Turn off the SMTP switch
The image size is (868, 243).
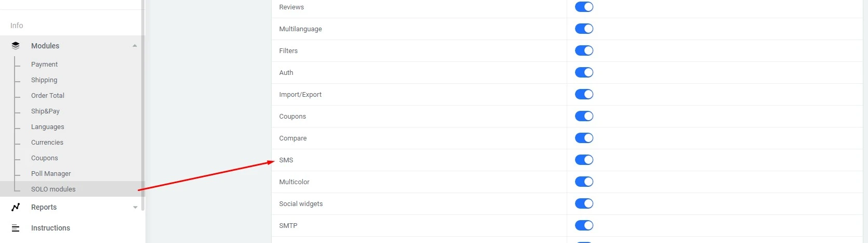(584, 225)
